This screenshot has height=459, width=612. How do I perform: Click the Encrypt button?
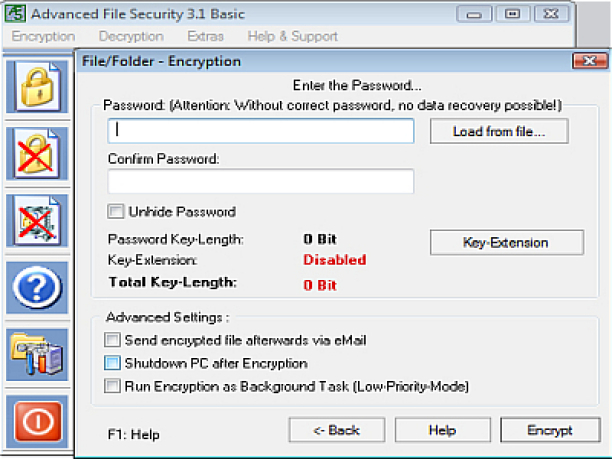549,430
